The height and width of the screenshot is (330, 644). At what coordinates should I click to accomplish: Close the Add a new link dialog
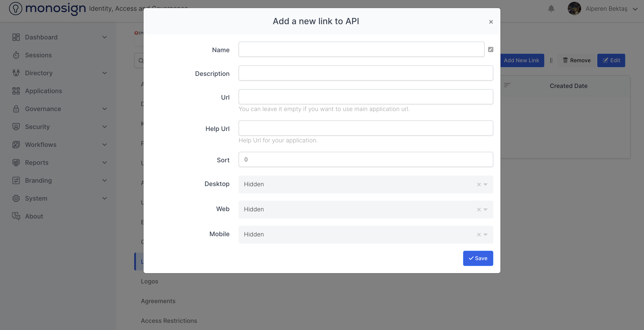491,22
